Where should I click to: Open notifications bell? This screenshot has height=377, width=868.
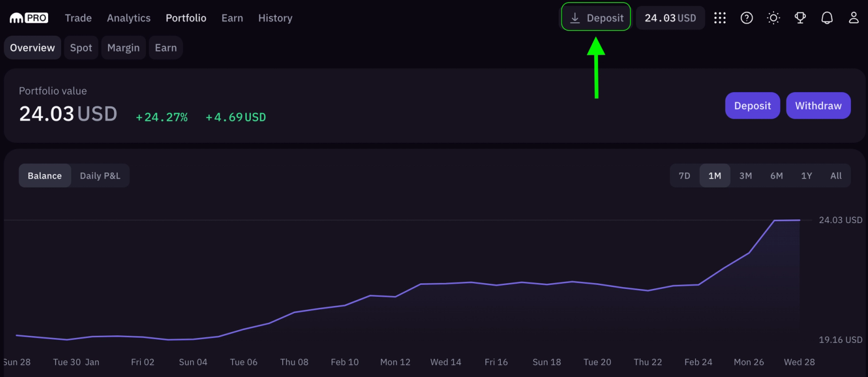[x=827, y=18]
